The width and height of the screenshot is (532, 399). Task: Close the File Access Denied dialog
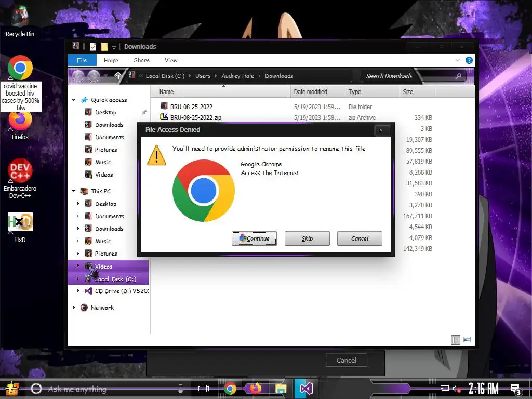pyautogui.click(x=381, y=130)
